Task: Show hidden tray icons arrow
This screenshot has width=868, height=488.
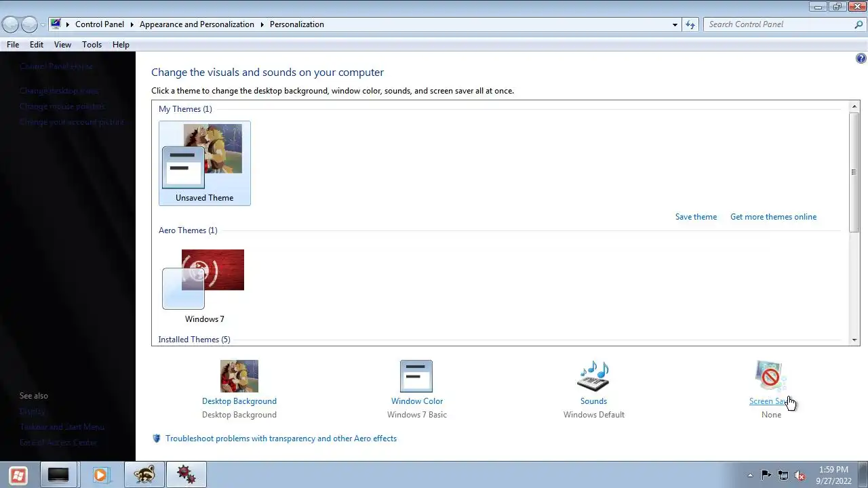Action: pos(750,475)
